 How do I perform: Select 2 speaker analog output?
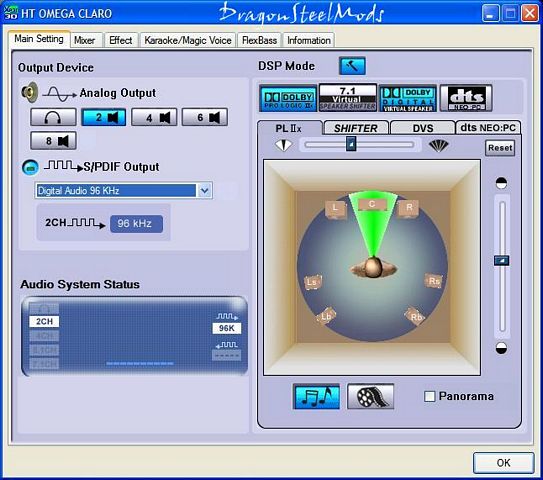click(104, 117)
